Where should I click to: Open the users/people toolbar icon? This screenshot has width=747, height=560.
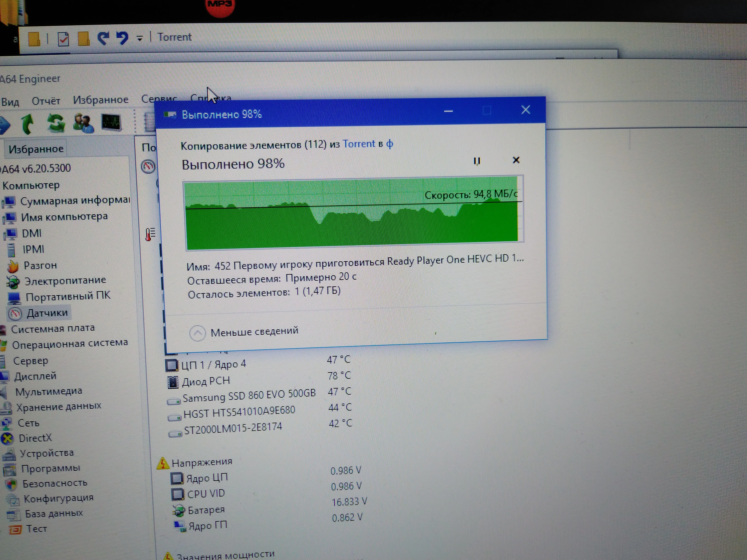(x=83, y=123)
